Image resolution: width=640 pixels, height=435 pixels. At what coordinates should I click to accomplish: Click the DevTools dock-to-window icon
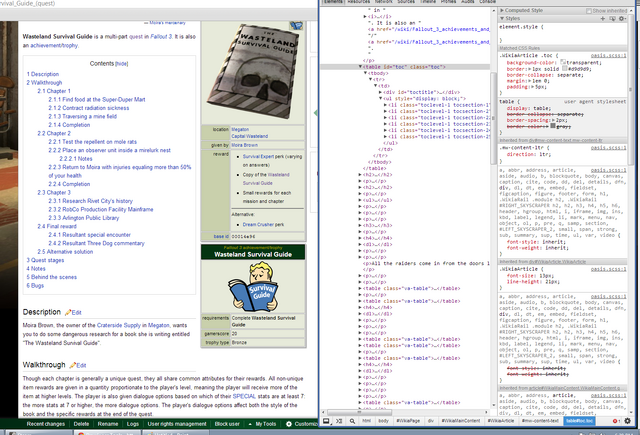point(326,421)
